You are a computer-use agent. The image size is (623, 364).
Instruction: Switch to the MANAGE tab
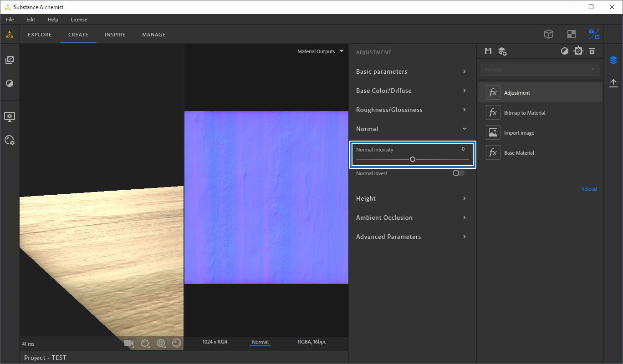pyautogui.click(x=154, y=35)
